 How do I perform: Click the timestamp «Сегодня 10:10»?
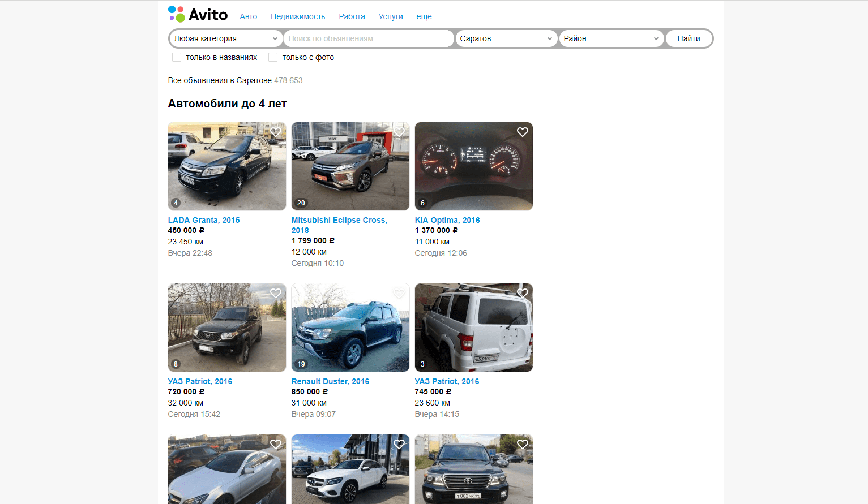tap(318, 263)
